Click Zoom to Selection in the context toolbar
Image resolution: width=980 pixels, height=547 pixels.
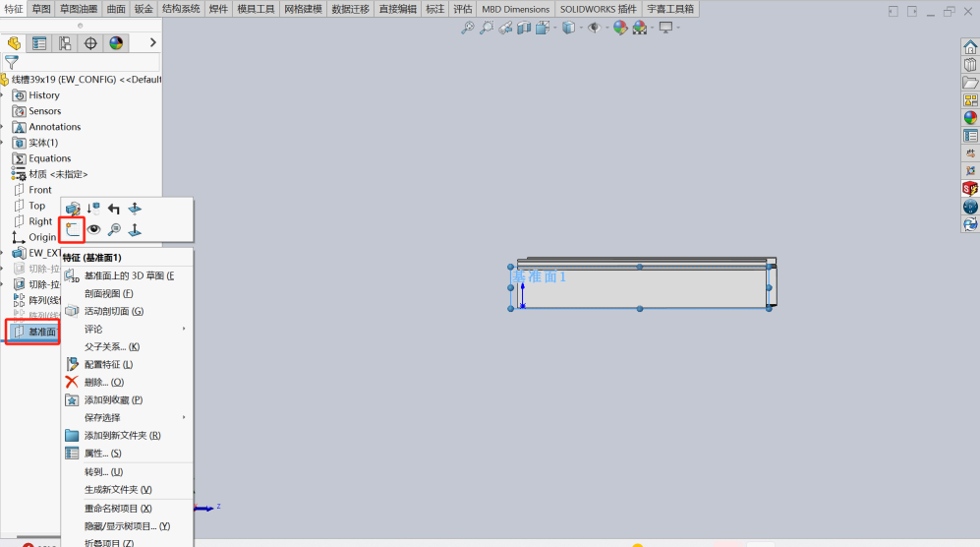114,229
